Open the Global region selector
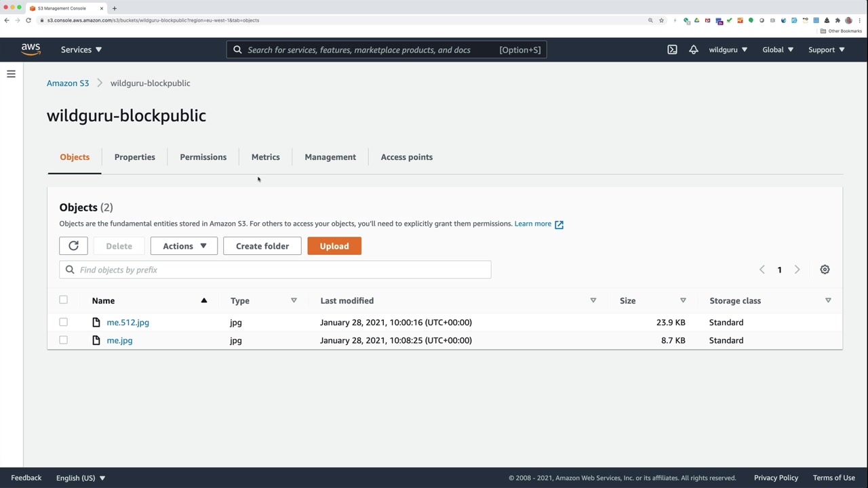The height and width of the screenshot is (488, 868). (778, 49)
